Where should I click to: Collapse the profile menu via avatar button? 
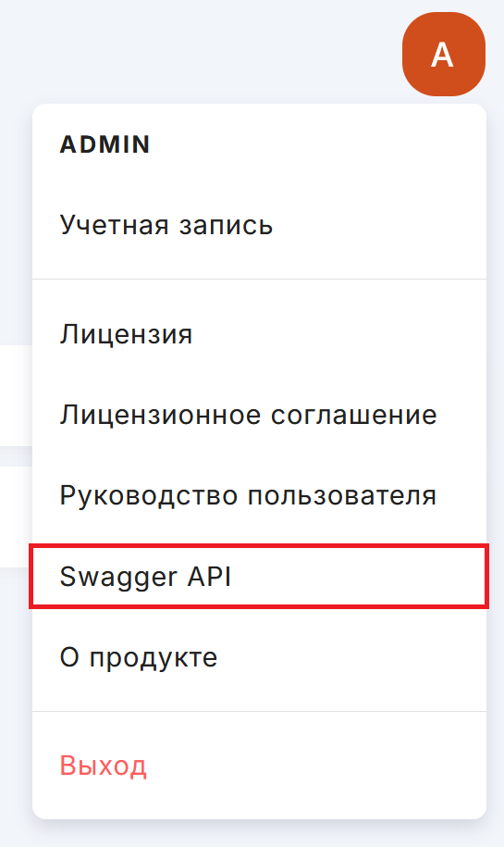tap(444, 54)
